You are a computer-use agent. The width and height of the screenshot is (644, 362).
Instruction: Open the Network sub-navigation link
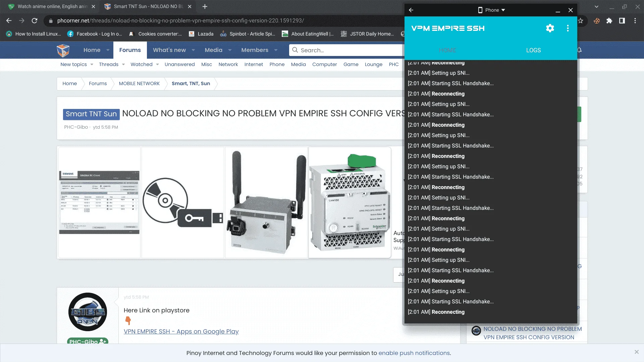click(x=228, y=64)
